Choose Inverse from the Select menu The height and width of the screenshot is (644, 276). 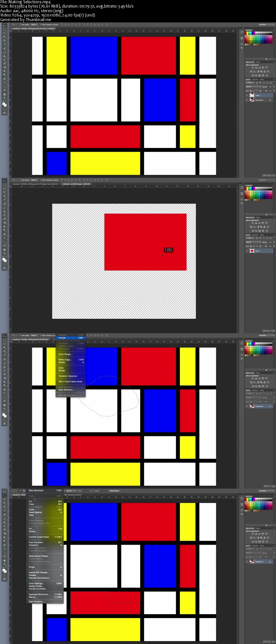(71, 338)
